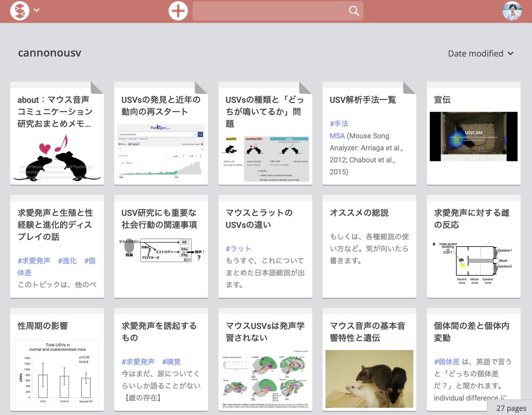Click the PubMed timeline screenshot thumbnail

[x=161, y=153]
